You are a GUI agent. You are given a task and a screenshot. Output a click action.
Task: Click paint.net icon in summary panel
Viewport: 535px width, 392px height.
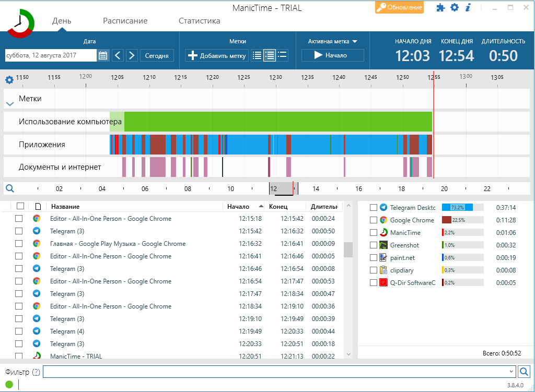point(383,257)
